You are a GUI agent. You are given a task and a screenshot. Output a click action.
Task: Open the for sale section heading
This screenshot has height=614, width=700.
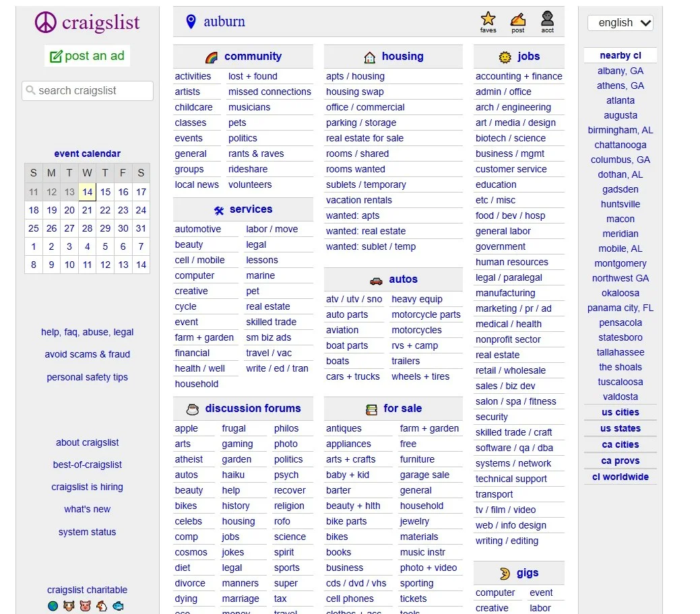click(402, 408)
